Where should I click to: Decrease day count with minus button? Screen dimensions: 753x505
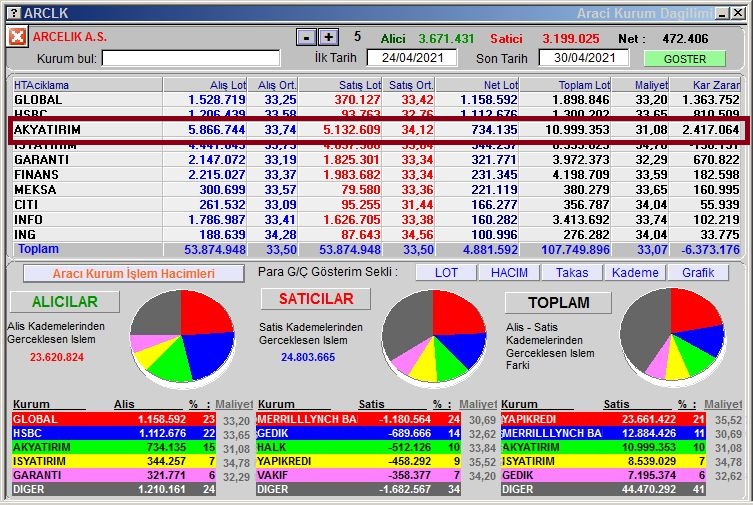(x=306, y=37)
